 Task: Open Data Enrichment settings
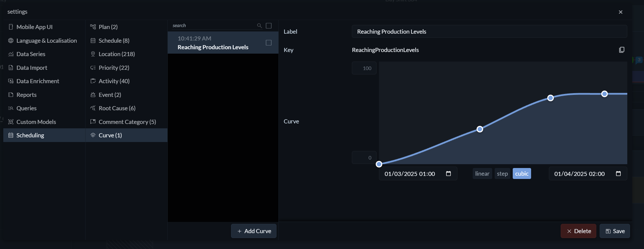pyautogui.click(x=44, y=81)
